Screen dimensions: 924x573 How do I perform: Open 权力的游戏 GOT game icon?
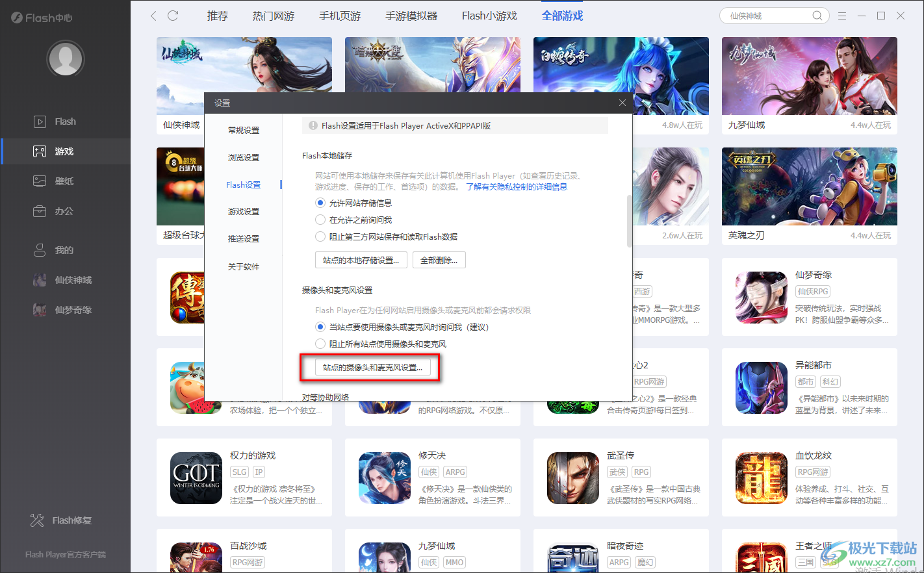click(196, 478)
